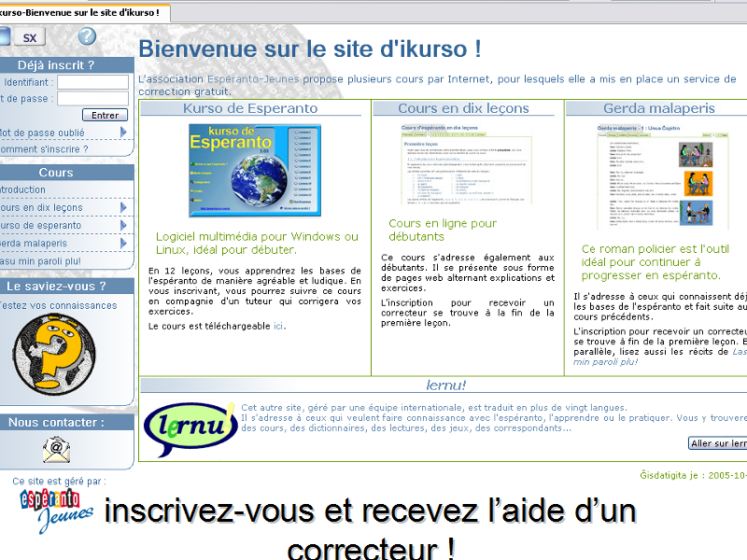Viewport: 747px width, 560px height.
Task: Click the SX button in the toolbar
Action: (x=30, y=37)
